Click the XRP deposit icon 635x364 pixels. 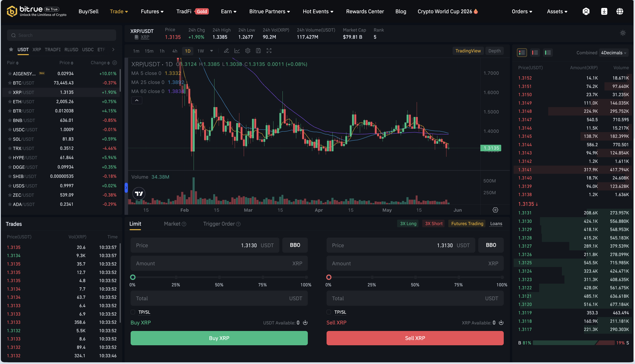pyautogui.click(x=501, y=323)
